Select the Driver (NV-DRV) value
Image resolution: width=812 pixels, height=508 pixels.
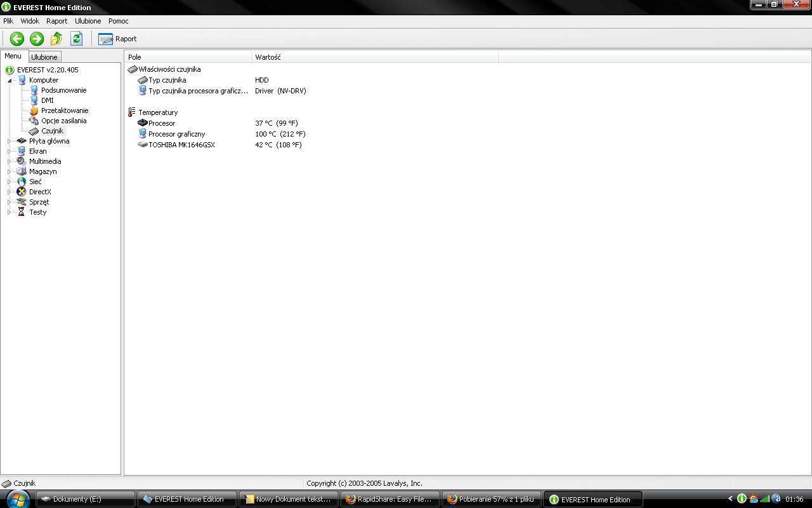click(x=280, y=91)
